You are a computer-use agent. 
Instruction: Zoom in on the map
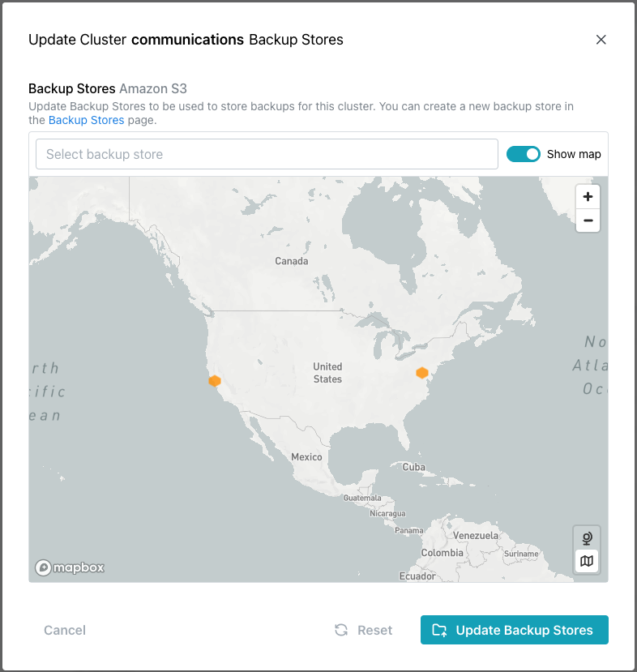[x=588, y=196]
